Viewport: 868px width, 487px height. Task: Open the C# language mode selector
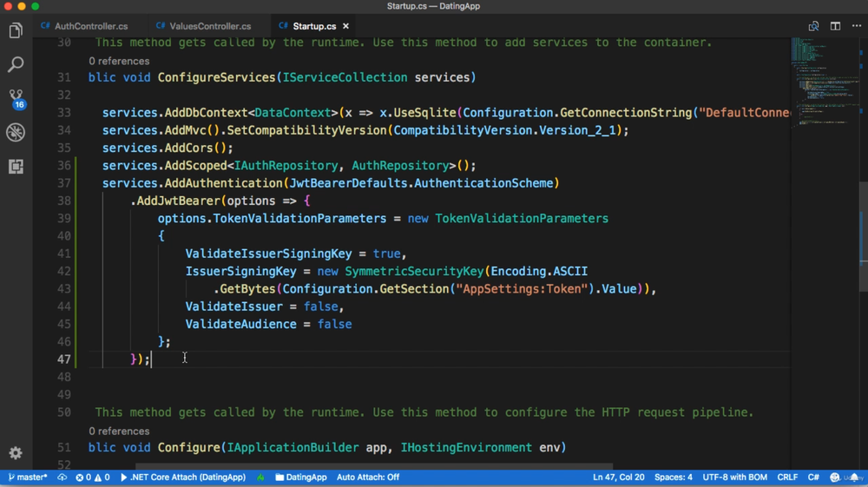coord(813,477)
